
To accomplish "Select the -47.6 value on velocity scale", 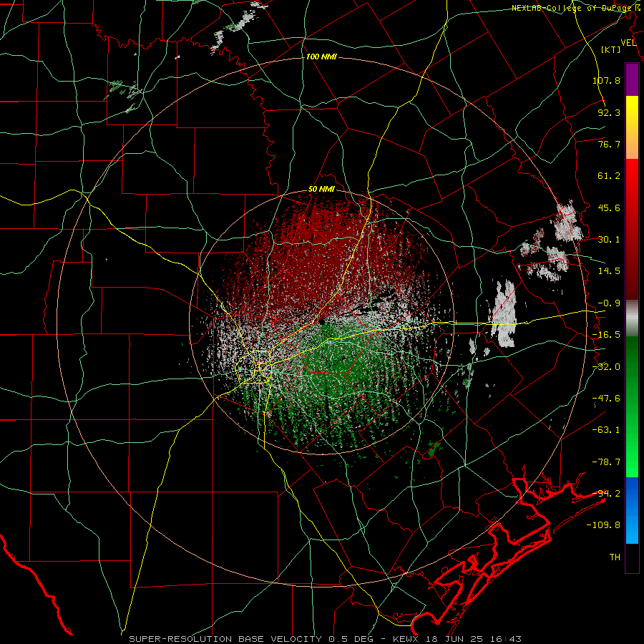I will tap(606, 399).
